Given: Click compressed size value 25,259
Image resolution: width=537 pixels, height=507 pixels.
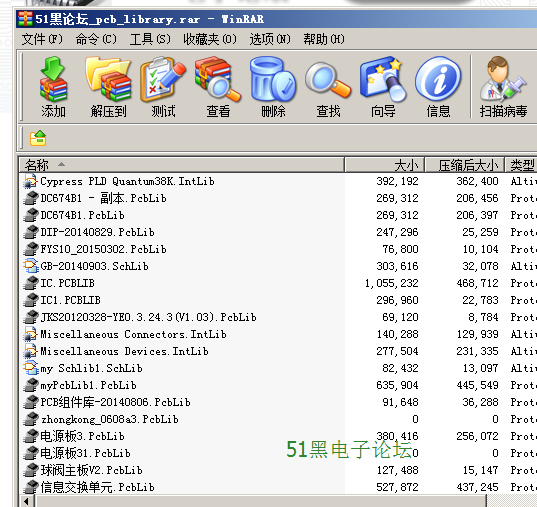Looking at the screenshot, I should click(480, 232).
